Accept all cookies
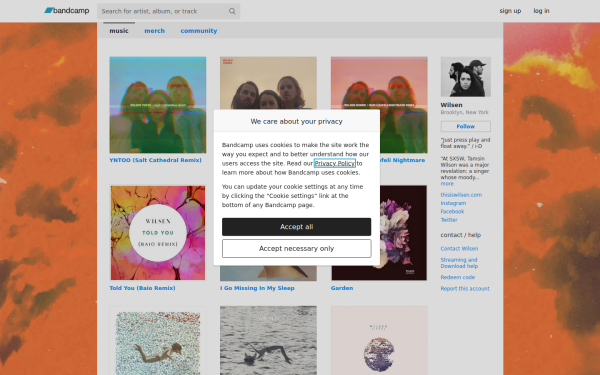 (297, 227)
